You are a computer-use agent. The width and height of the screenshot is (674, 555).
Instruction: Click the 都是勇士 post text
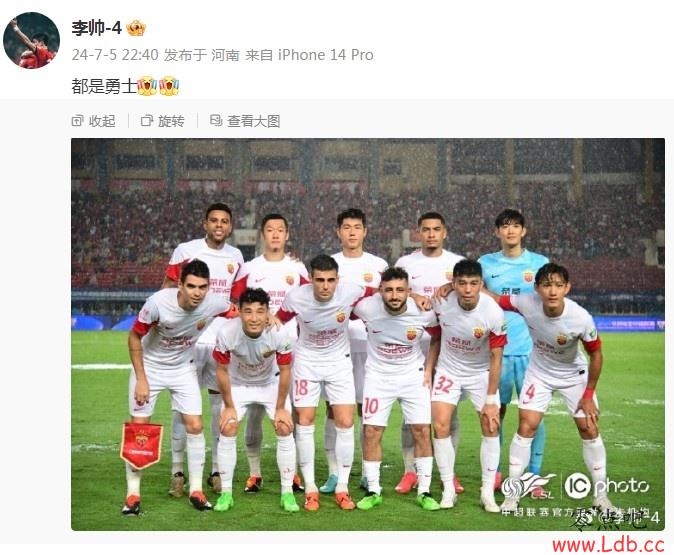click(x=104, y=86)
